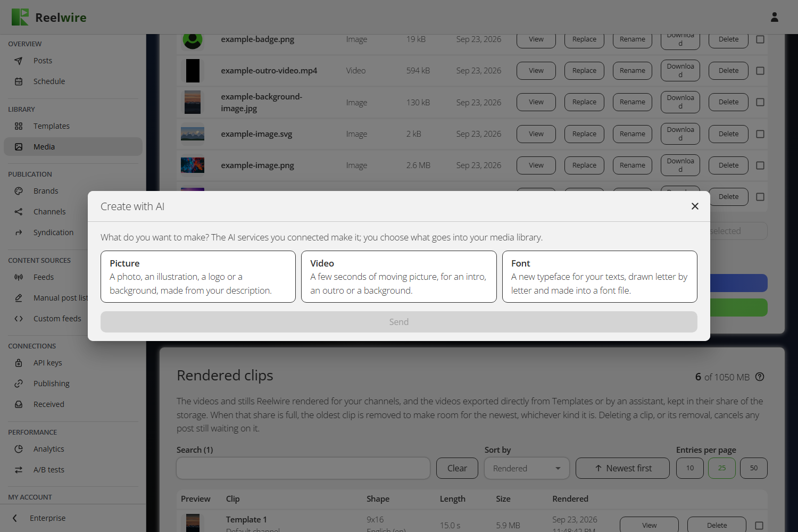Download the example-background-image.jpg file
Viewport: 798px width, 532px height.
tap(680, 102)
